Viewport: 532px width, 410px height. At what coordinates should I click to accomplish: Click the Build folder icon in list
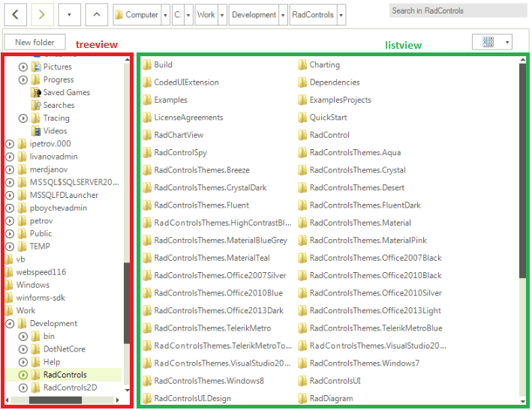(x=147, y=64)
